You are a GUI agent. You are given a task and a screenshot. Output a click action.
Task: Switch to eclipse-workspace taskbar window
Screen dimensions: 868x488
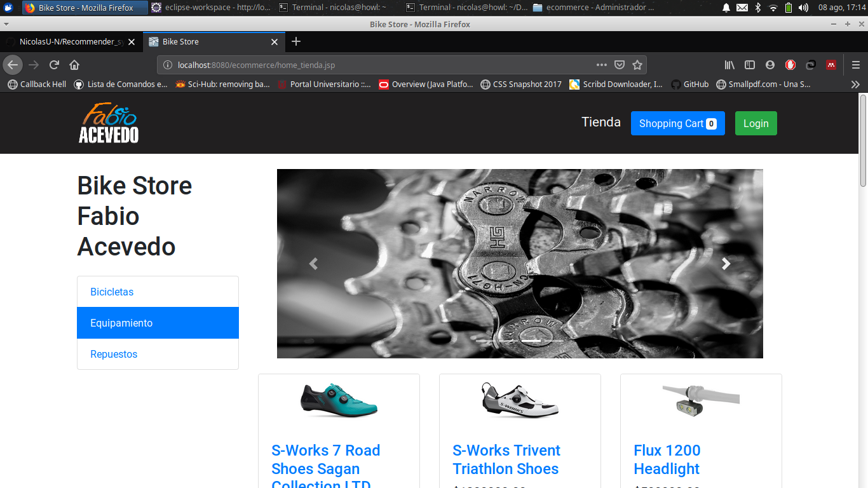(211, 8)
